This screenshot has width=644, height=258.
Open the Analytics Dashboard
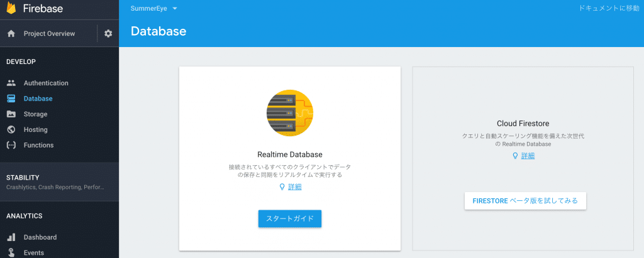click(40, 237)
